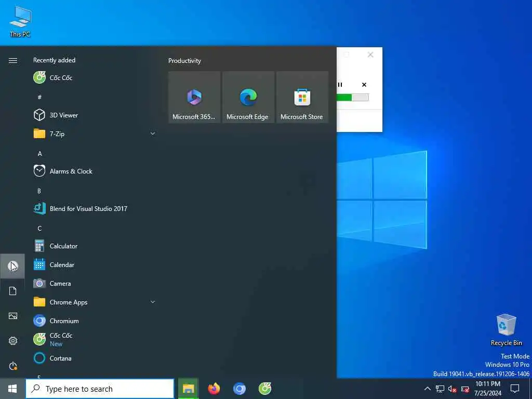
Task: Launch Chromium from the app list
Action: click(95, 321)
